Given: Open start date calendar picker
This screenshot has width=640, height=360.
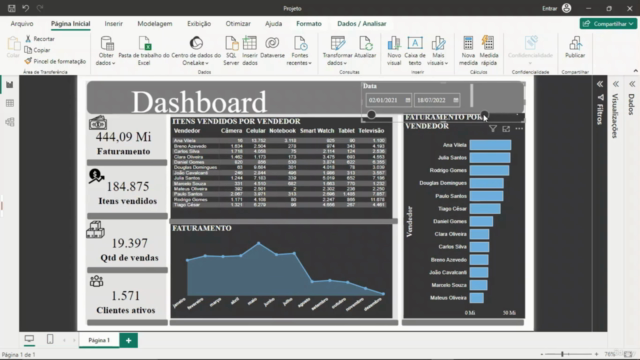Looking at the screenshot, I should point(407,100).
